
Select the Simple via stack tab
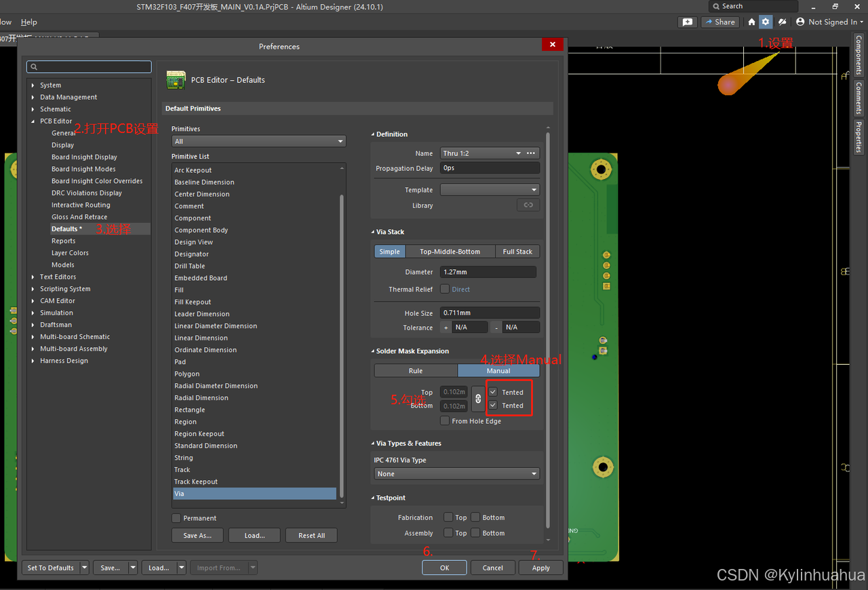[389, 252]
